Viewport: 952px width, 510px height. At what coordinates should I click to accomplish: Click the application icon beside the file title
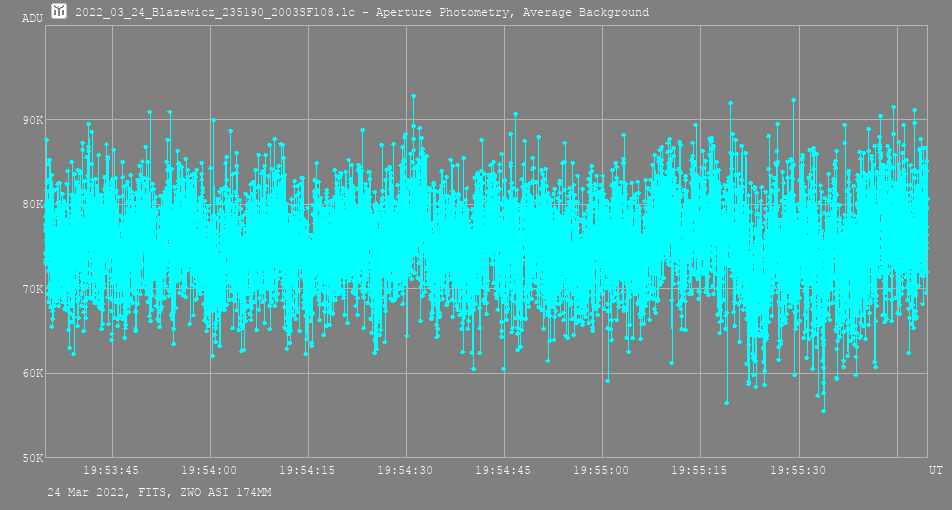pos(59,11)
